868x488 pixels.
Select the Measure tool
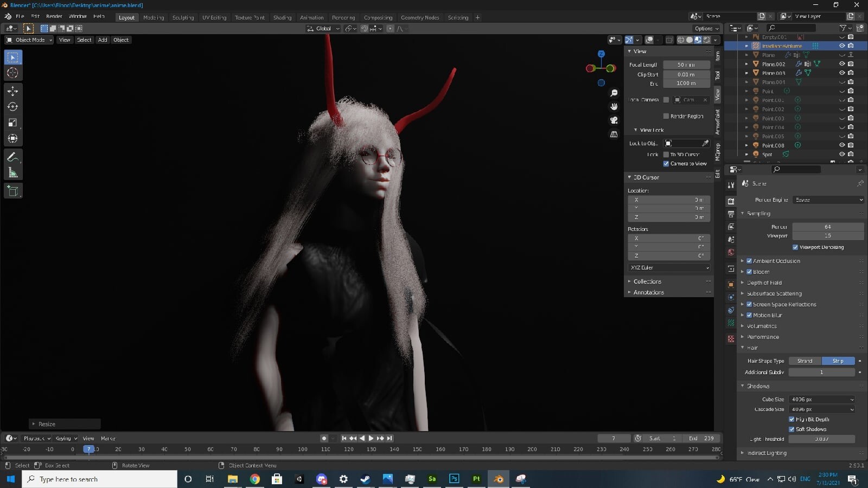13,173
